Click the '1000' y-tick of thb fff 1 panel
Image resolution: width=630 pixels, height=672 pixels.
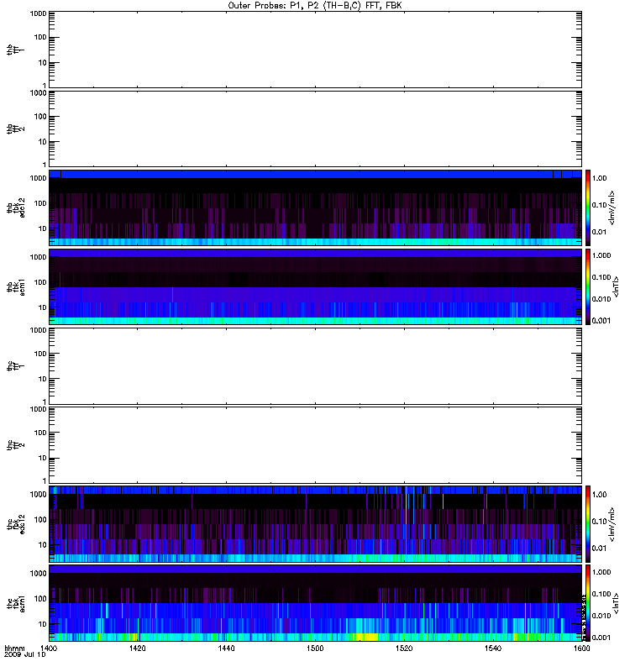point(38,13)
